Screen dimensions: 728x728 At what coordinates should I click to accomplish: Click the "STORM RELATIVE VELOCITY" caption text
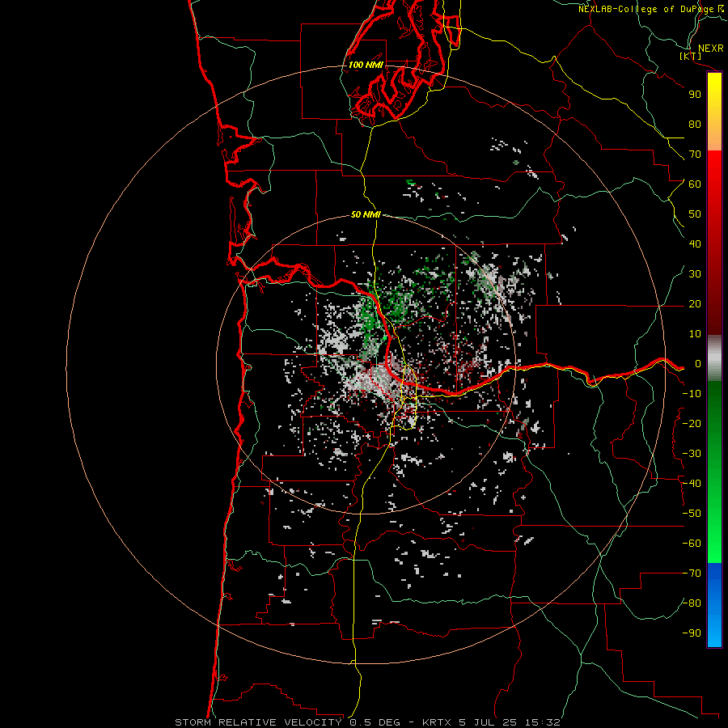(x=258, y=722)
